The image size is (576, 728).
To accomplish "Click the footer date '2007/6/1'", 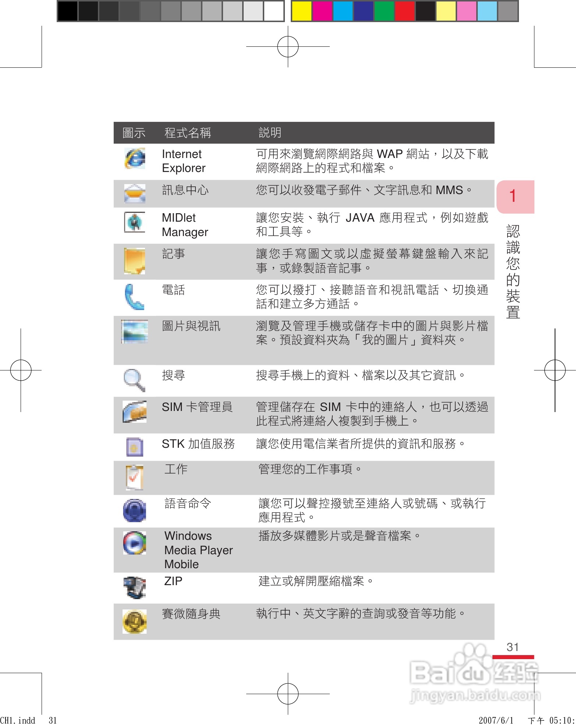I will [x=496, y=721].
